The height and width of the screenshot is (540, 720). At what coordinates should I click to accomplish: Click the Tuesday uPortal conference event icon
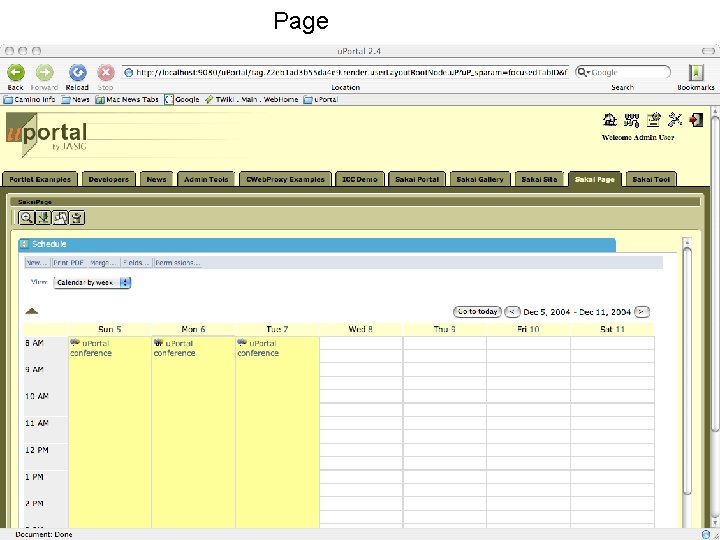[x=242, y=343]
